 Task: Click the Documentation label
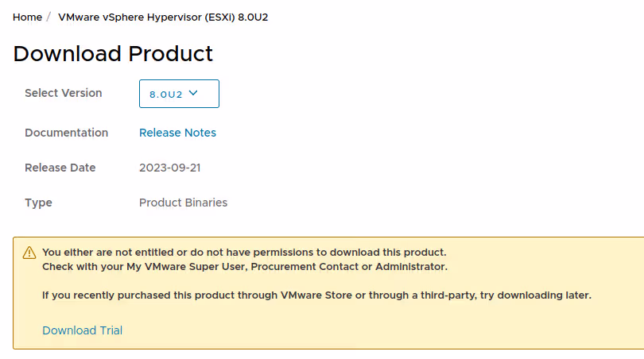point(66,133)
